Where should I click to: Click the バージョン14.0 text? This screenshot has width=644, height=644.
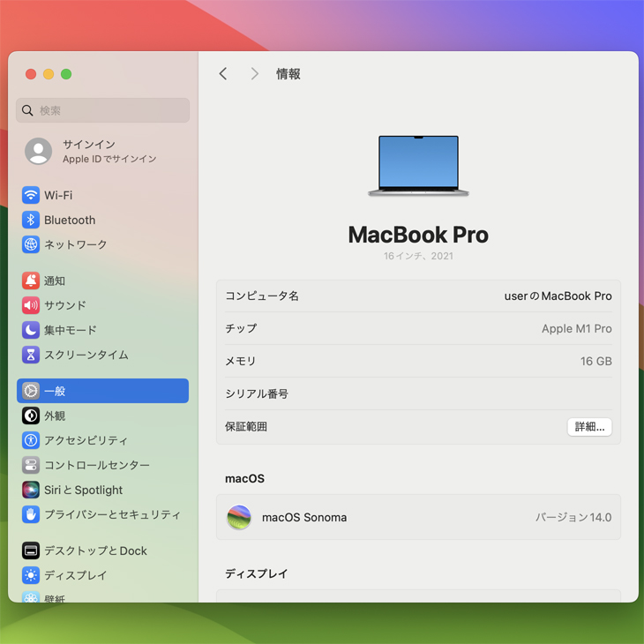point(573,517)
